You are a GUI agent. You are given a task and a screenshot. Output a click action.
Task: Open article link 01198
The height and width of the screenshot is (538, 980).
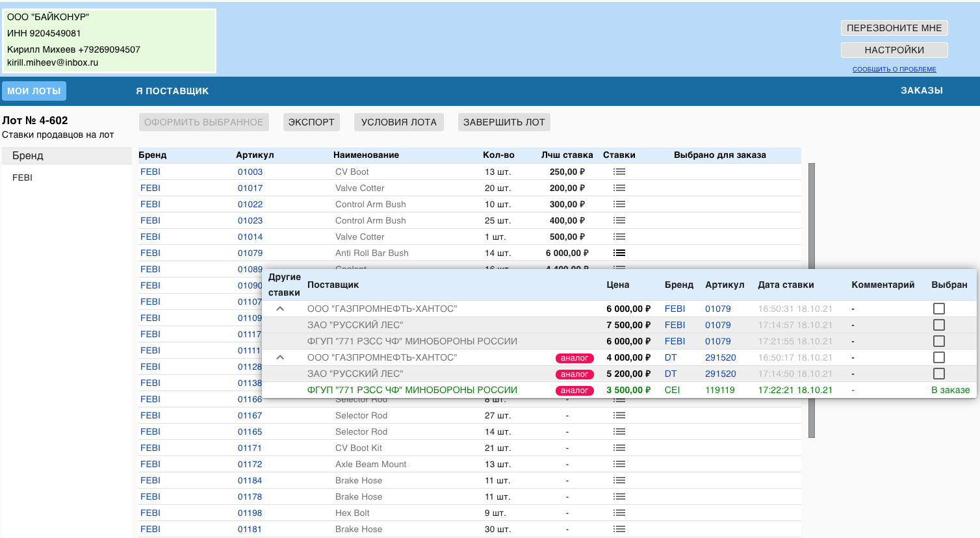pos(250,513)
